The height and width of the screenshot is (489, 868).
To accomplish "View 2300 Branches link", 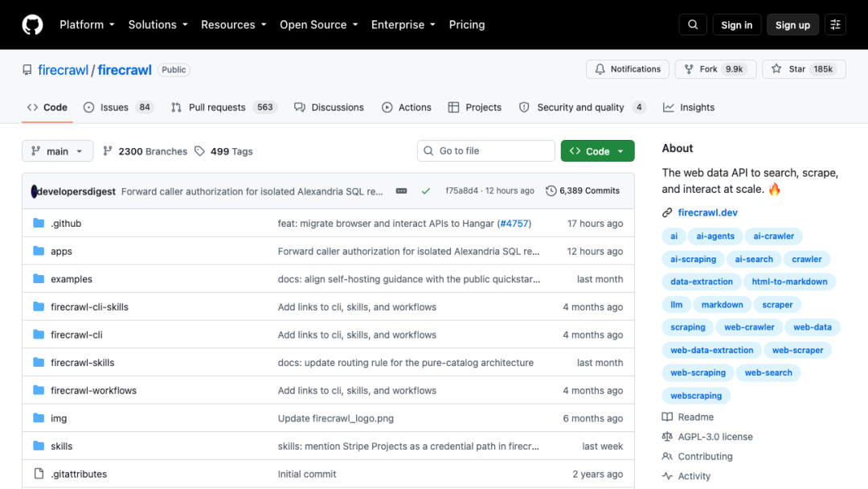I will (x=145, y=151).
